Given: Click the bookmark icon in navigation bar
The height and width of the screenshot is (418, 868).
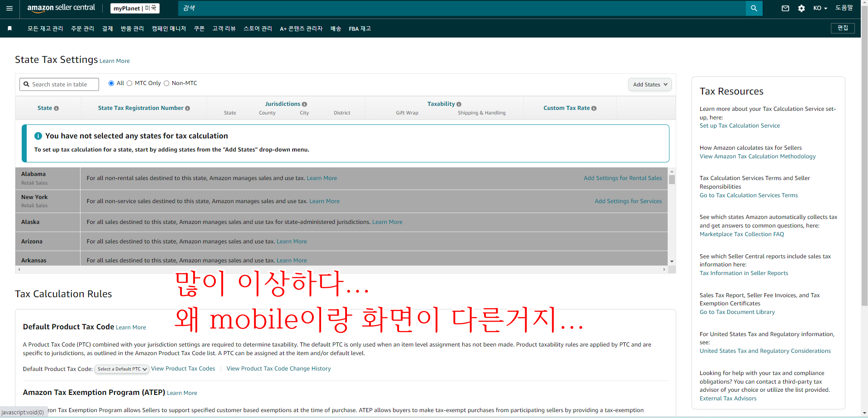Looking at the screenshot, I should (x=9, y=28).
